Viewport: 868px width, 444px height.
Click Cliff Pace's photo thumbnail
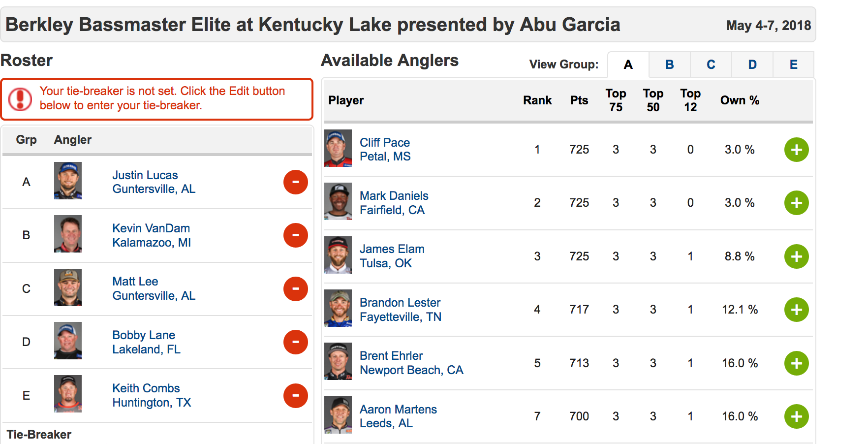[338, 148]
